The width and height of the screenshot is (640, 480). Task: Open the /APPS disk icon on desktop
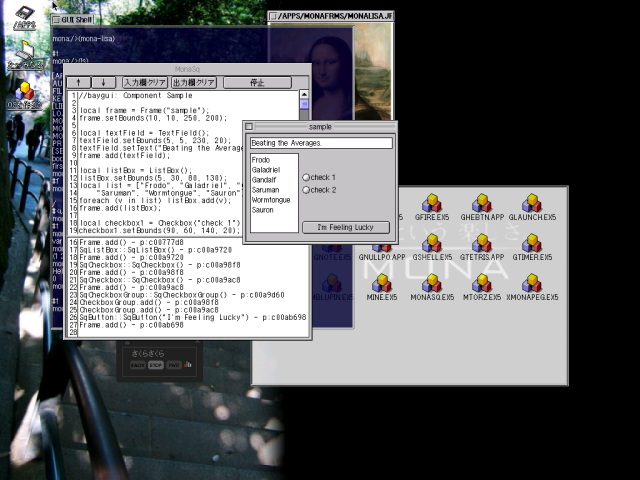point(24,18)
